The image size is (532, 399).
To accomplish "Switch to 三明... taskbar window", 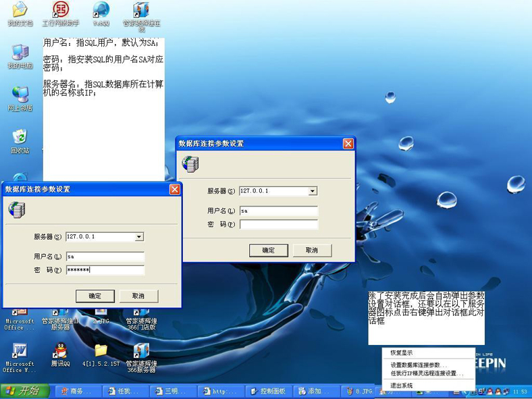I will 173,391.
